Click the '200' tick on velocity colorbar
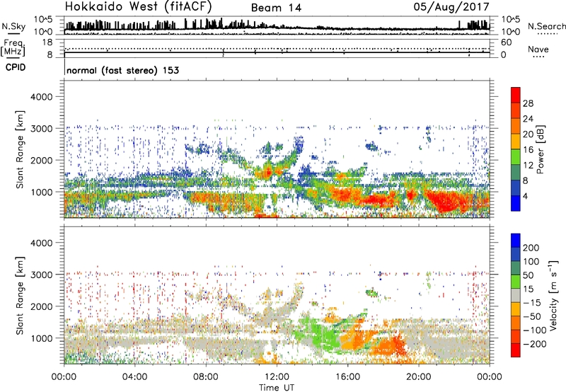 pos(531,248)
